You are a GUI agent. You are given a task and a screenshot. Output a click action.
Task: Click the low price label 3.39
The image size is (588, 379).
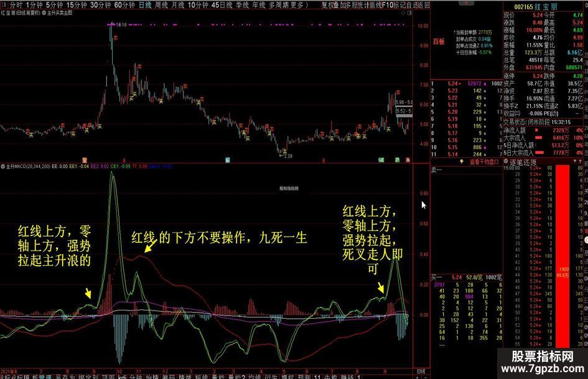[x=287, y=156]
